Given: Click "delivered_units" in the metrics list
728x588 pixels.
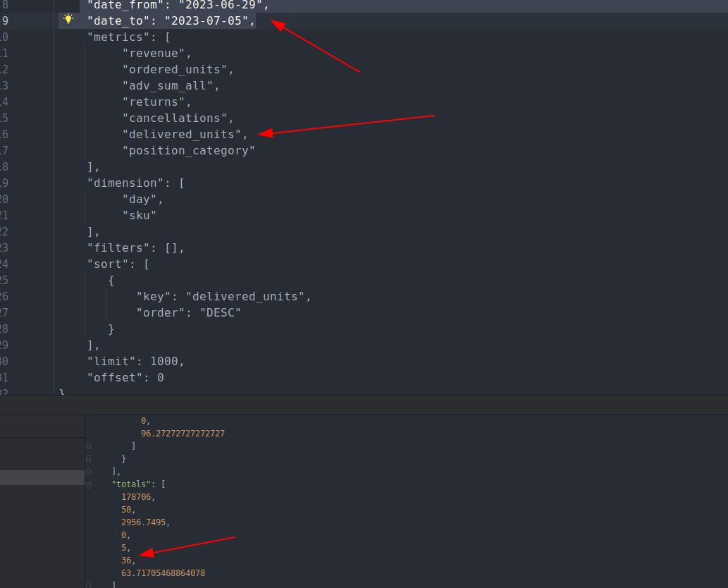Looking at the screenshot, I should (x=182, y=134).
